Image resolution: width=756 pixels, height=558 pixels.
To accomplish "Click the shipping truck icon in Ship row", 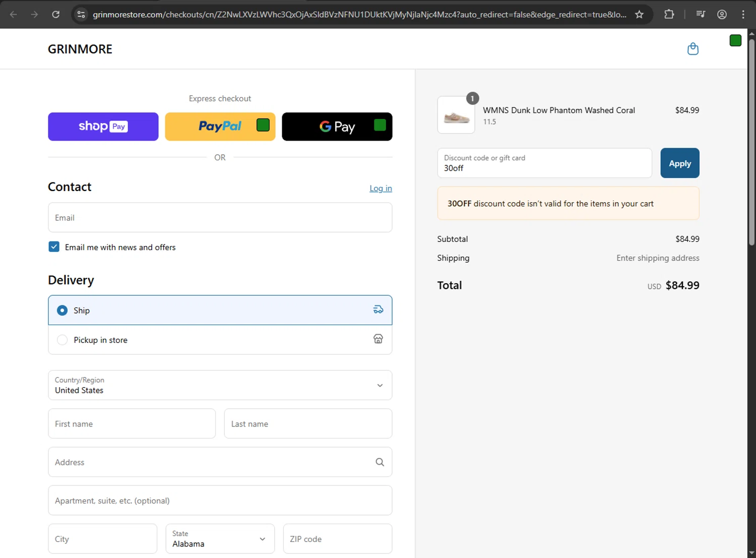I will pyautogui.click(x=378, y=309).
